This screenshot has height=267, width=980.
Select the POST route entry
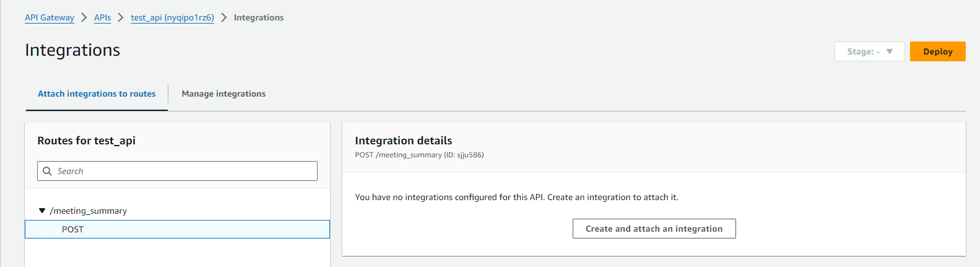[72, 229]
